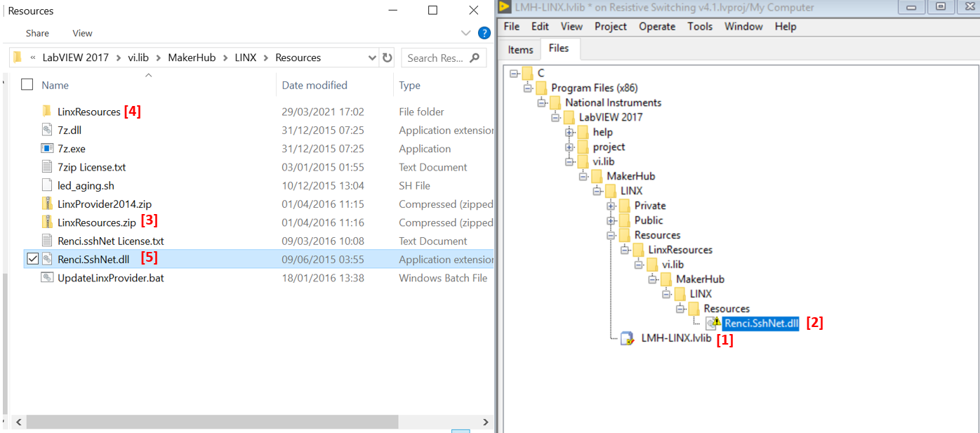Click the LabVIEW icon in the title bar
Viewport: 980px width, 433px height.
[504, 7]
